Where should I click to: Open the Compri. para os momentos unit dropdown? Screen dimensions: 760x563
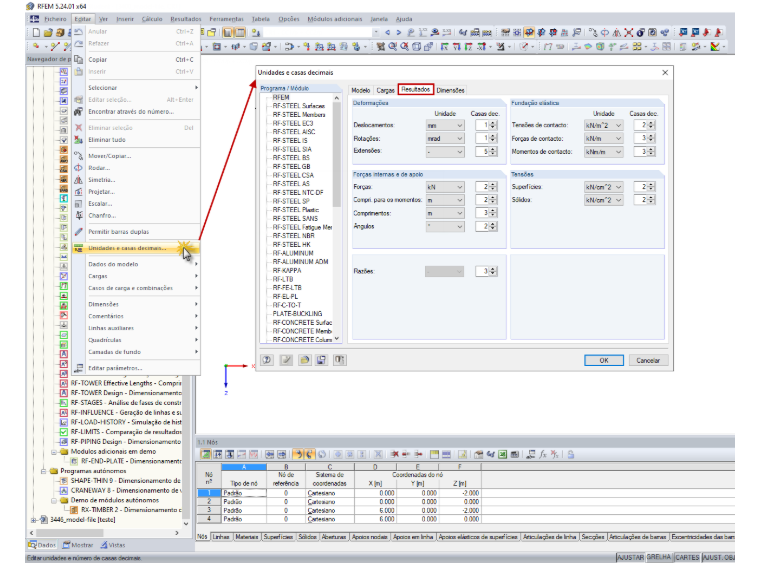(x=445, y=200)
